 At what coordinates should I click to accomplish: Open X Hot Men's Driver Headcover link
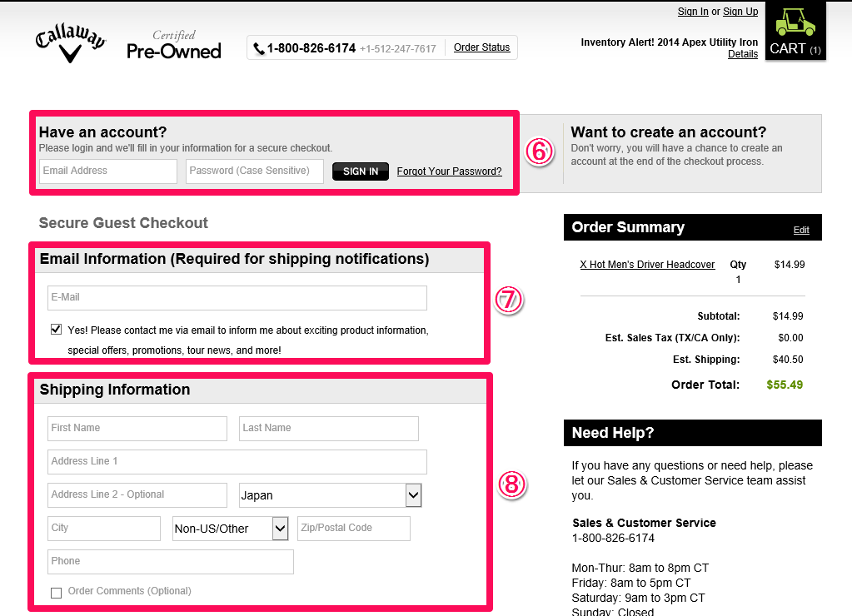[647, 265]
